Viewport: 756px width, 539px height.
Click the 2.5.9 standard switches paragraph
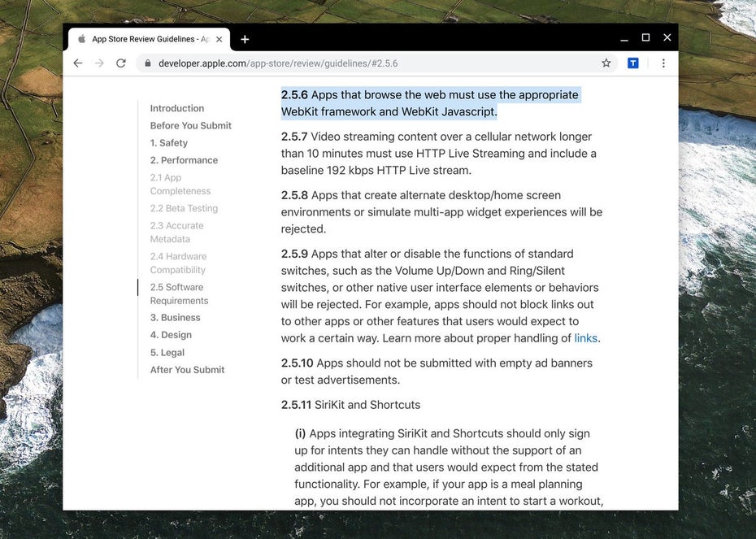(x=441, y=296)
